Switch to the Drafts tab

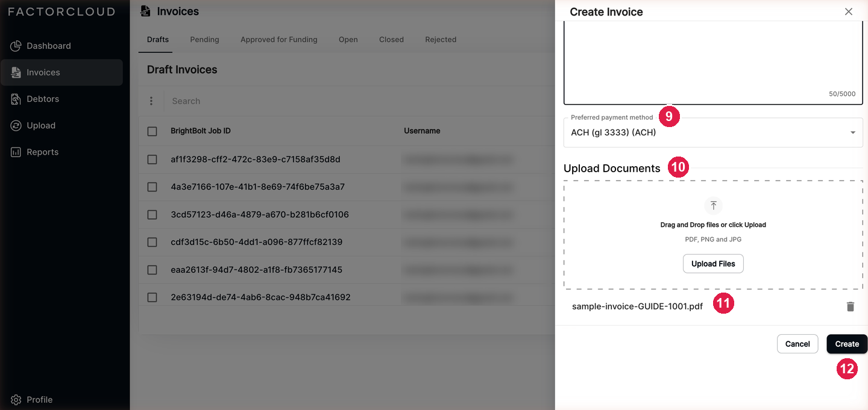[x=158, y=39]
